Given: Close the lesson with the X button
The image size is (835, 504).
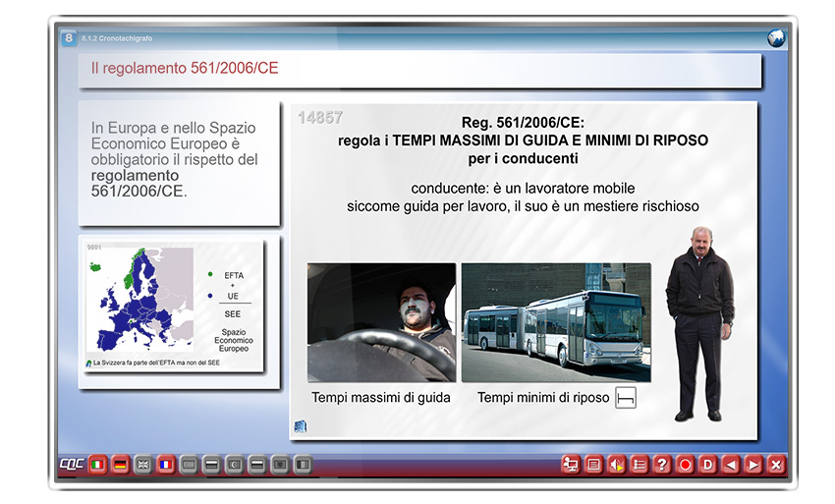Looking at the screenshot, I should 776,465.
